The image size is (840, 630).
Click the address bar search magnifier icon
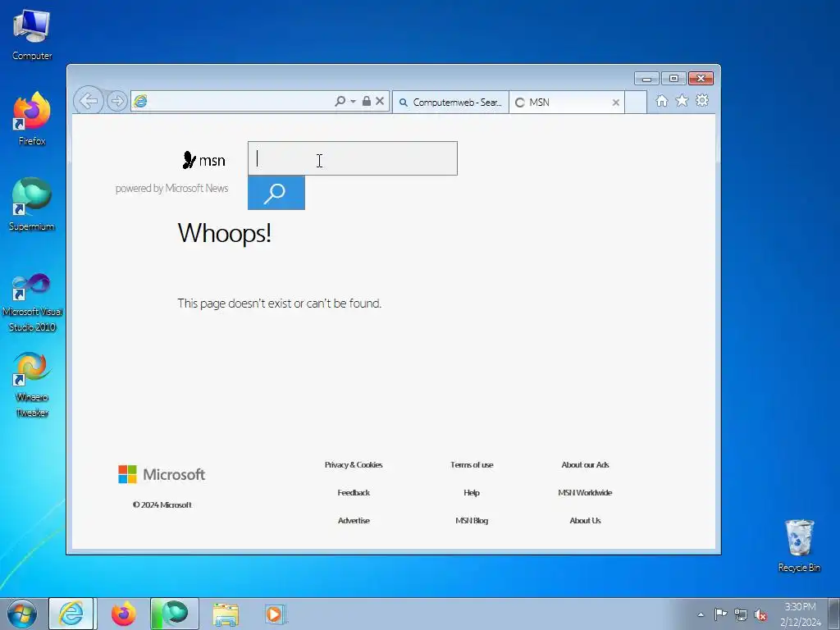[340, 101]
